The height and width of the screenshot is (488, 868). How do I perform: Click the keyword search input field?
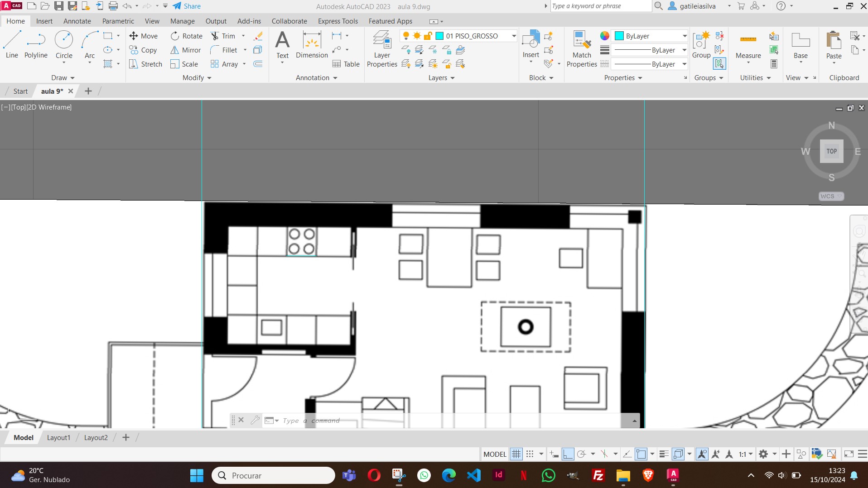point(601,6)
